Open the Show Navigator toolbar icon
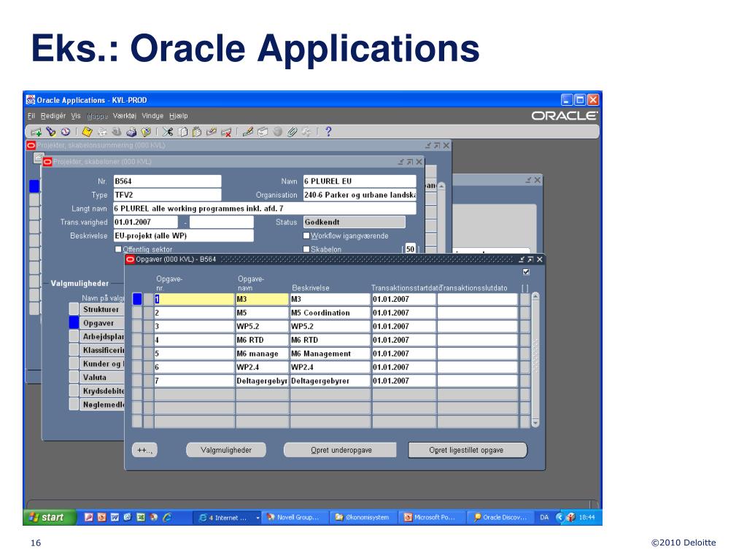The width and height of the screenshot is (747, 560). tap(66, 131)
